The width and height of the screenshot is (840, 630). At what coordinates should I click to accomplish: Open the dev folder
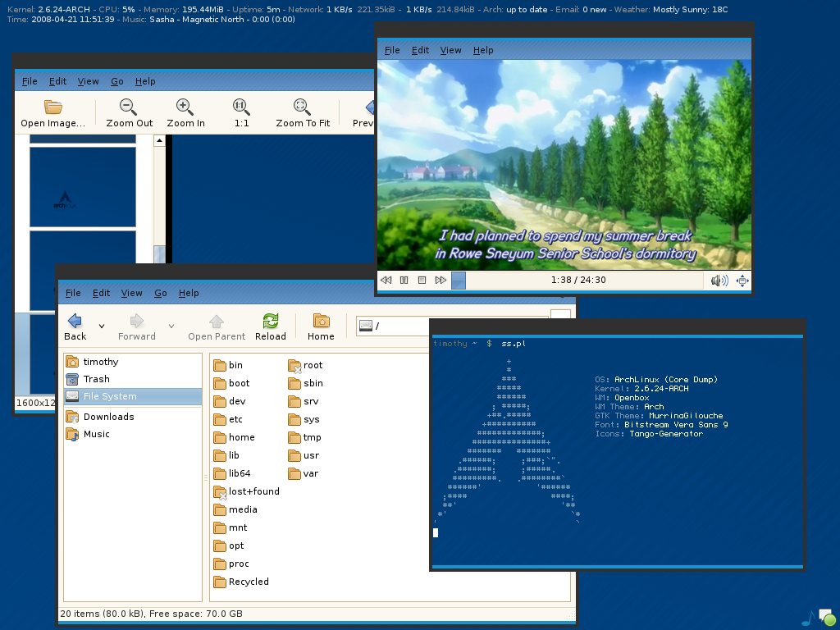coord(230,401)
